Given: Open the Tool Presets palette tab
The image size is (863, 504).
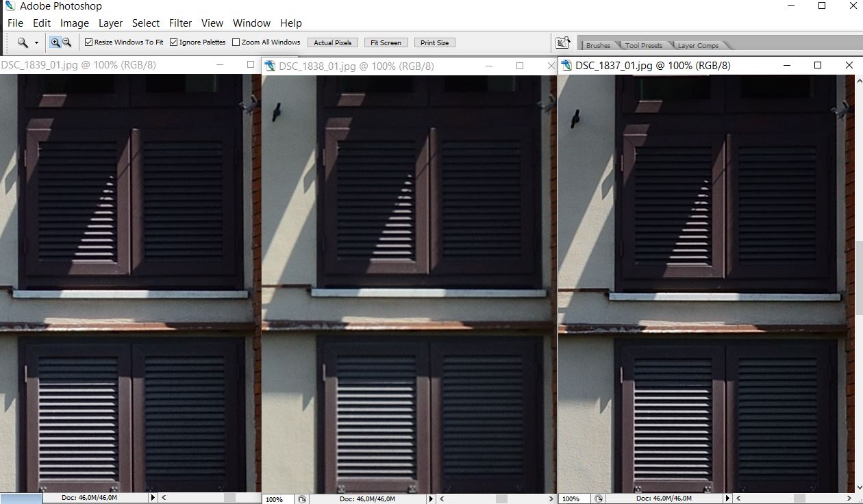Looking at the screenshot, I should pos(643,45).
